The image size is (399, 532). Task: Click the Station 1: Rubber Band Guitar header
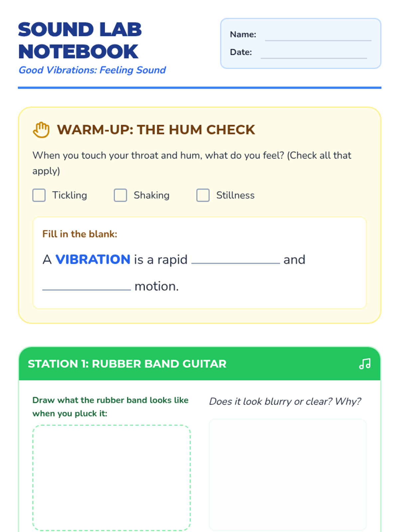(199, 364)
